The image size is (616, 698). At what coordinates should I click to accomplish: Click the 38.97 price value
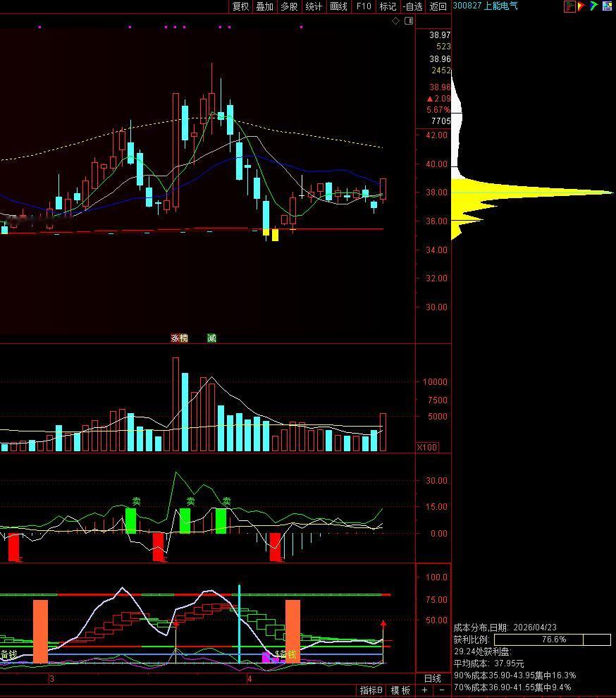coord(440,35)
